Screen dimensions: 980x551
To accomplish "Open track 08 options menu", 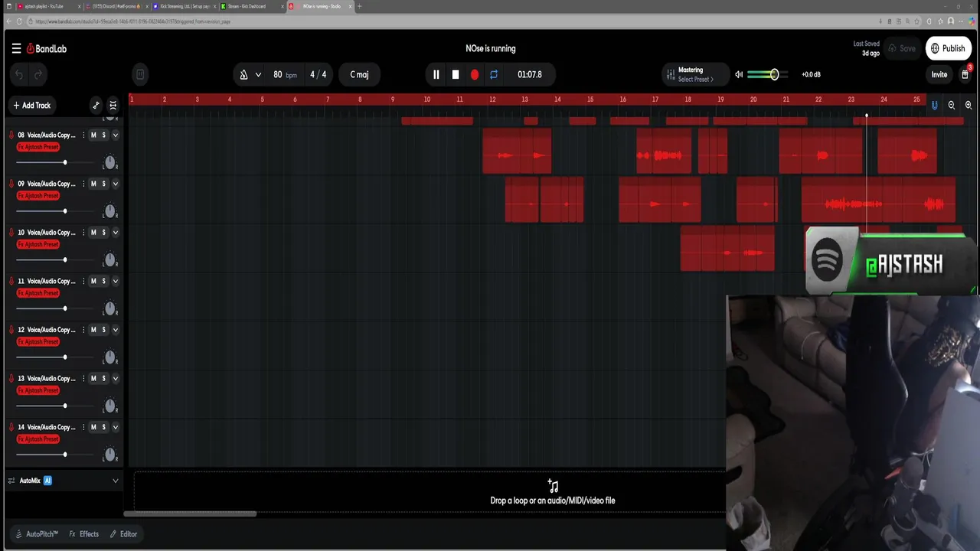I will [83, 135].
